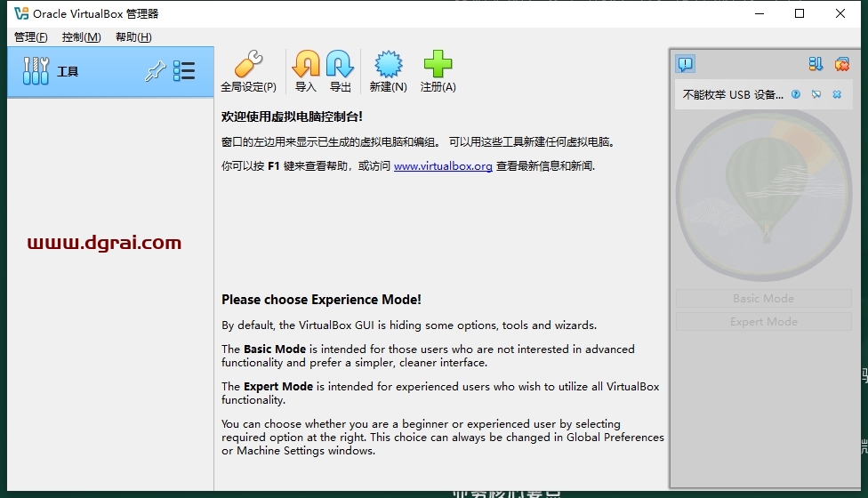Open the 管理(F) menu
Image resolution: width=868 pixels, height=498 pixels.
click(30, 37)
